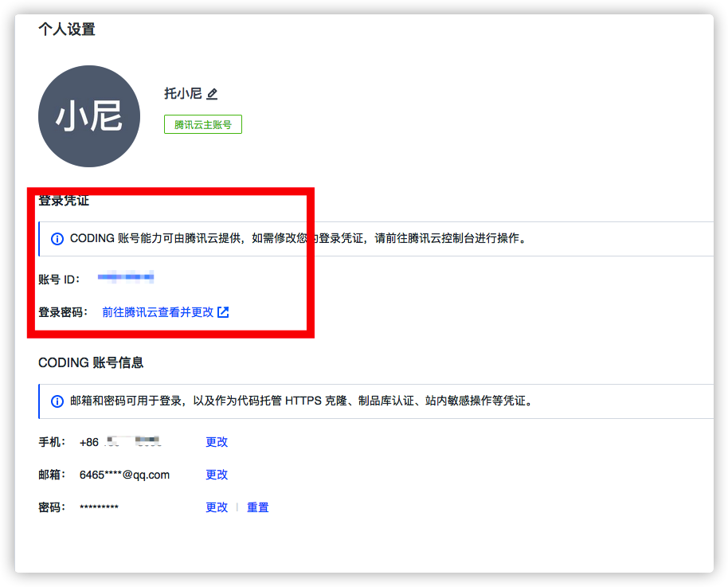Click the 登录密码 label
This screenshot has height=587, width=728.
click(x=62, y=312)
